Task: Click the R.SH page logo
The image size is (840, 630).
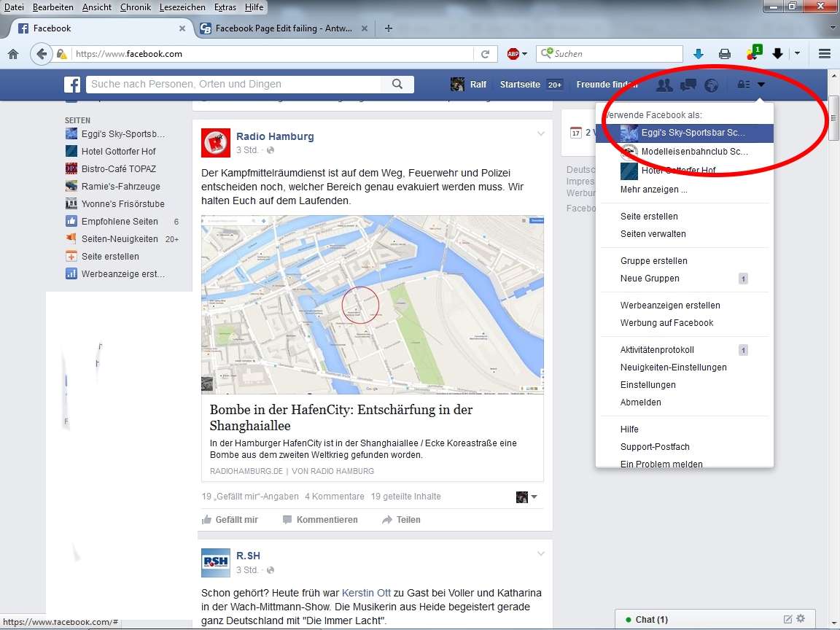Action: (215, 562)
